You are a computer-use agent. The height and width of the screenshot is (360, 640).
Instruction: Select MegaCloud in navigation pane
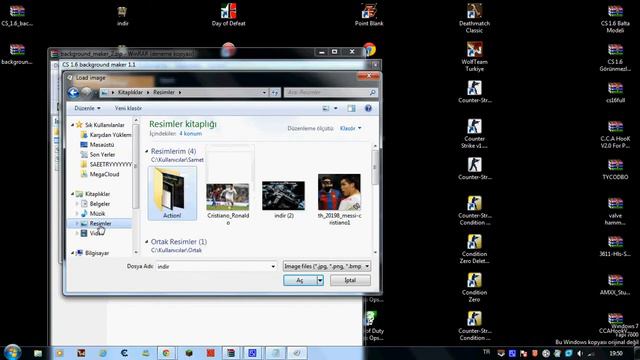point(104,174)
